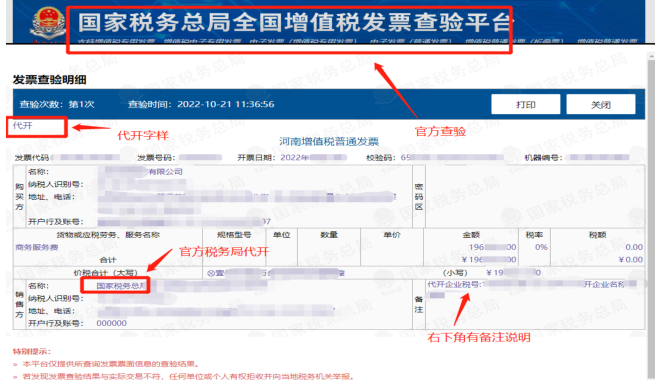
Task: Click the note starting 本平台仅提供所查询发票
Action: point(111,364)
